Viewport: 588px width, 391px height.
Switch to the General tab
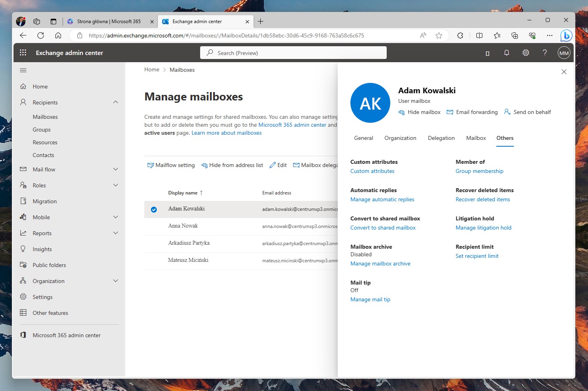click(364, 138)
